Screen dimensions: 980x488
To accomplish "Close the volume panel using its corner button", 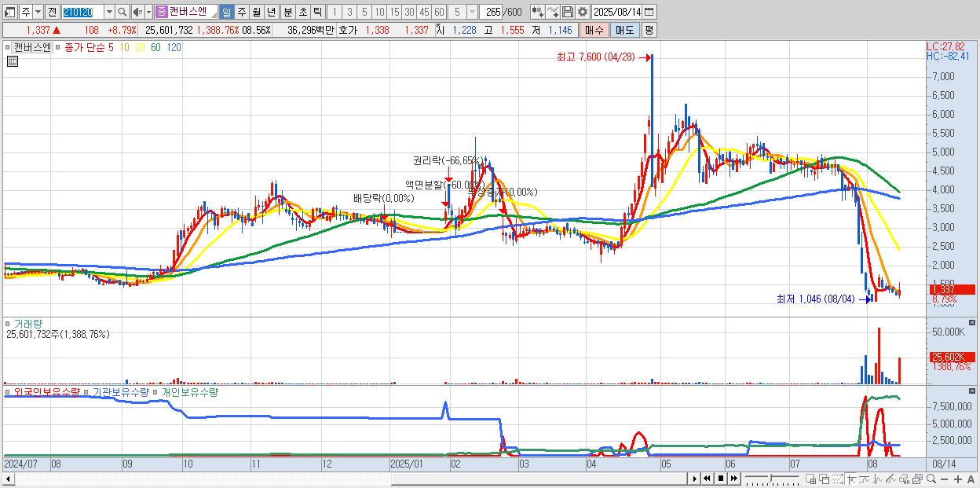I will click(973, 323).
